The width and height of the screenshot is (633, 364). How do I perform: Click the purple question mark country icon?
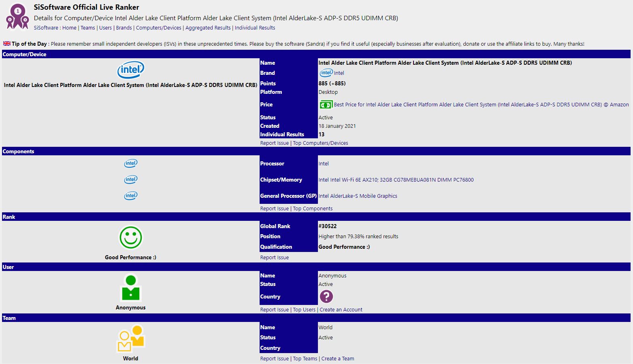(x=326, y=296)
